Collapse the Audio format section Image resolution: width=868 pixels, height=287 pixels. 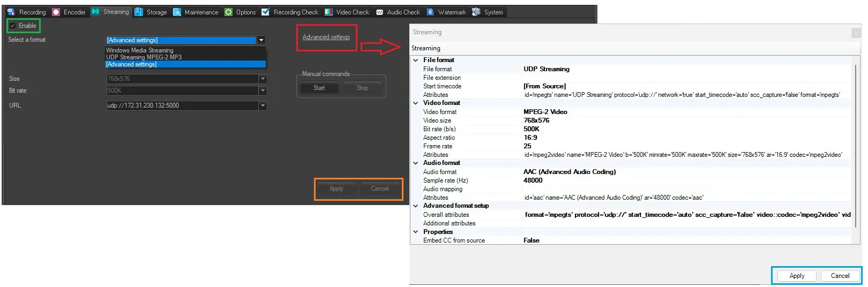click(416, 163)
